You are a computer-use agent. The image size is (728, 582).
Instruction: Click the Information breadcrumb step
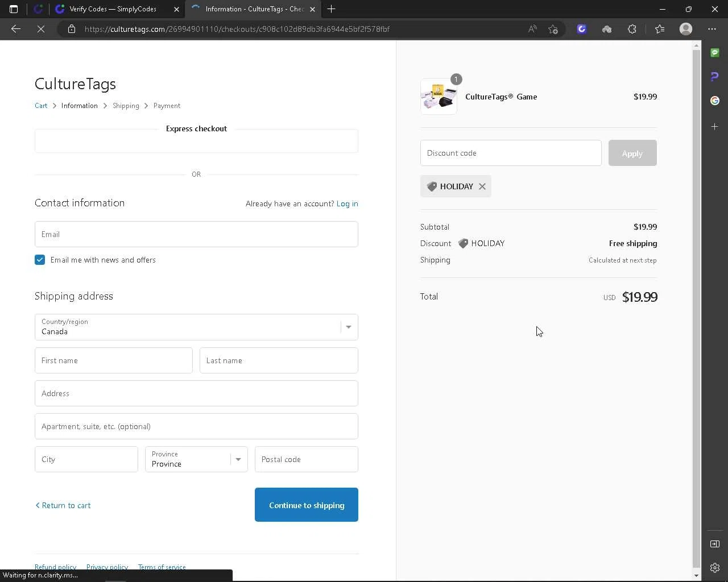coord(79,106)
